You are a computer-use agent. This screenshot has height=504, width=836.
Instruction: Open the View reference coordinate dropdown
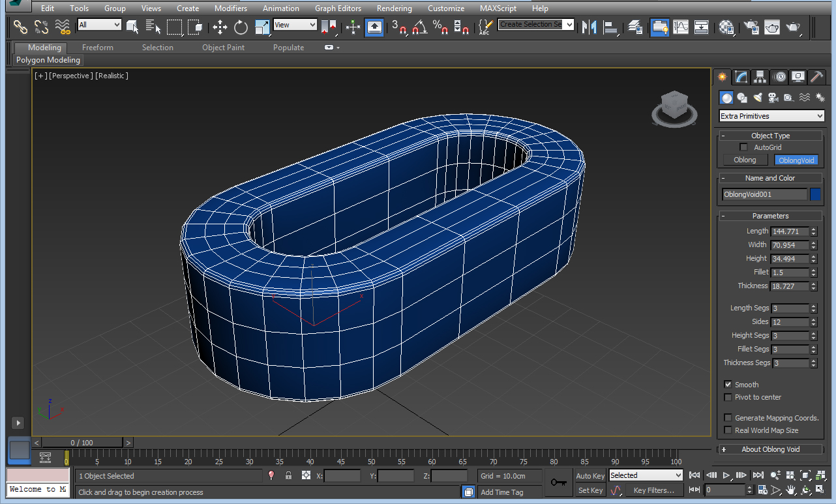click(295, 25)
